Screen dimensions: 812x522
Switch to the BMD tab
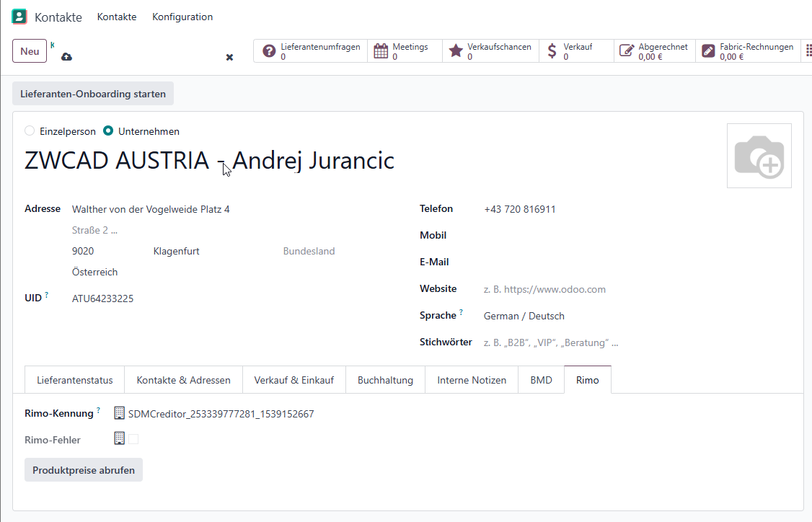click(541, 380)
